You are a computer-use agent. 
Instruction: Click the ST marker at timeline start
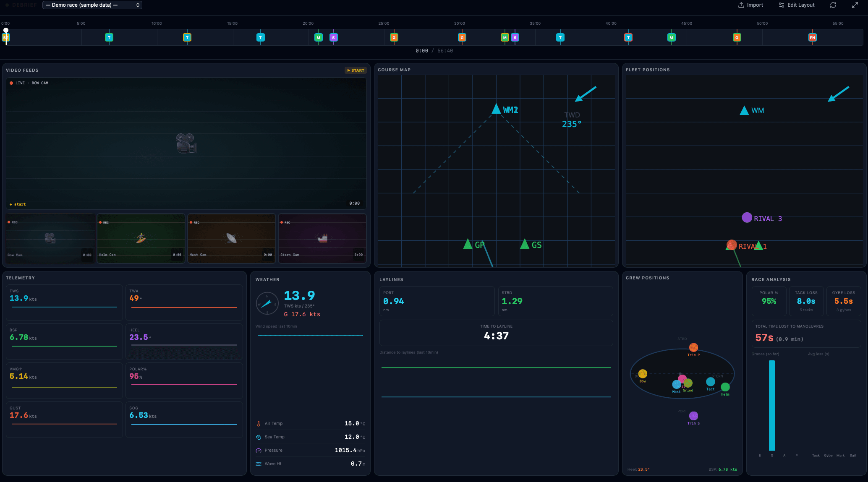(x=5, y=37)
